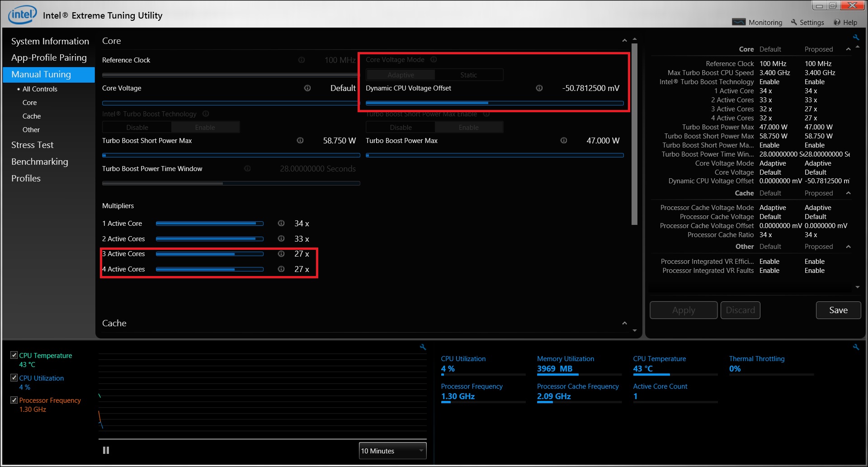Click the info icon for 1 Active Core
Screen dimensions: 868x467
(281, 223)
